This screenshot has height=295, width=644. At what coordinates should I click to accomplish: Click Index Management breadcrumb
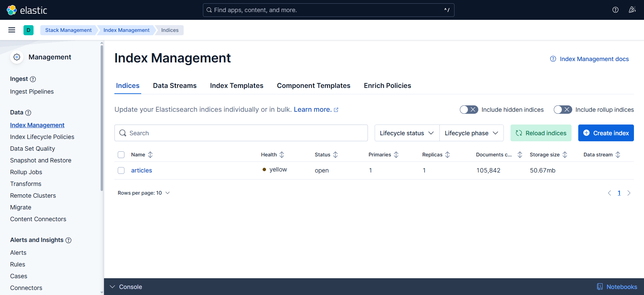coord(126,30)
